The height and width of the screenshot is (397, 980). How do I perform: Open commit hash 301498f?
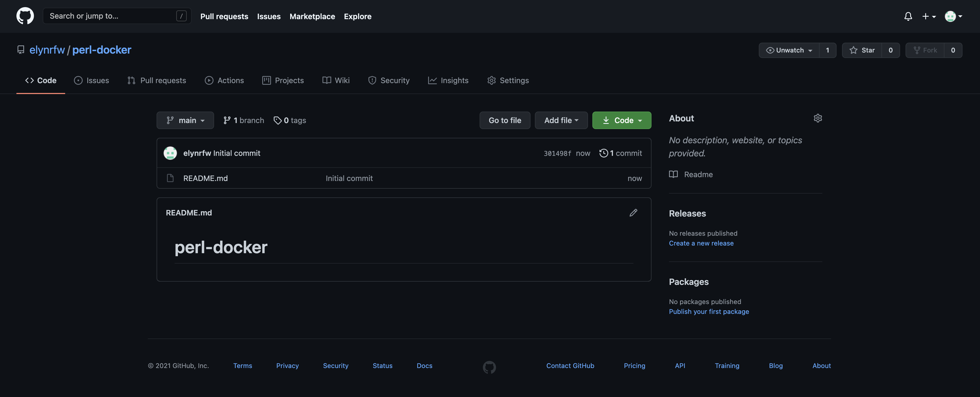tap(557, 153)
